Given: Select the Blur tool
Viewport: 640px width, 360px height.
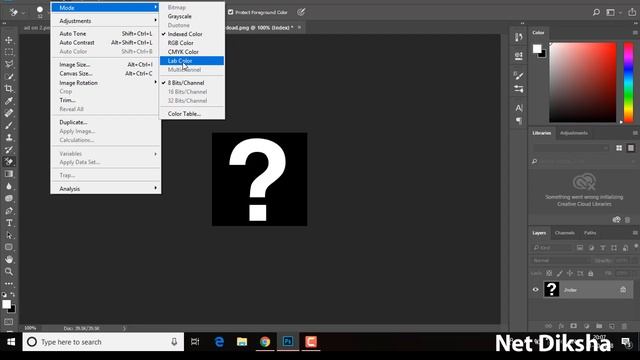Looking at the screenshot, I should coord(9,186).
